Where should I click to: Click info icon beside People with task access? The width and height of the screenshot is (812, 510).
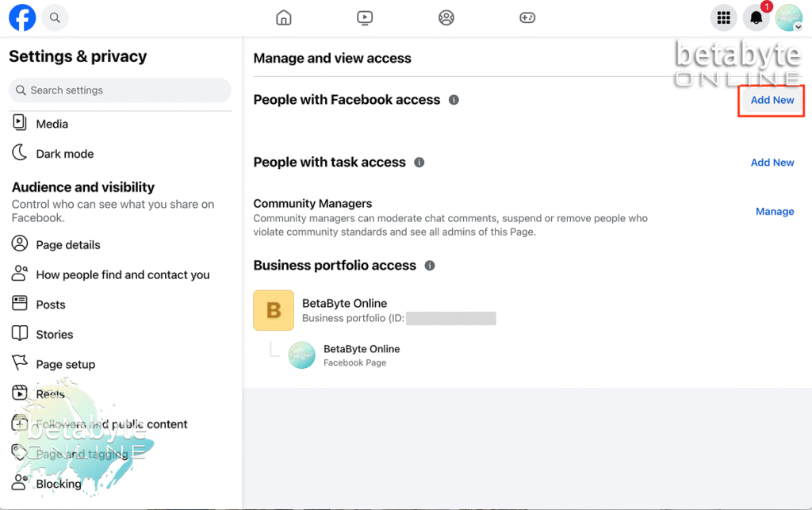(x=419, y=163)
